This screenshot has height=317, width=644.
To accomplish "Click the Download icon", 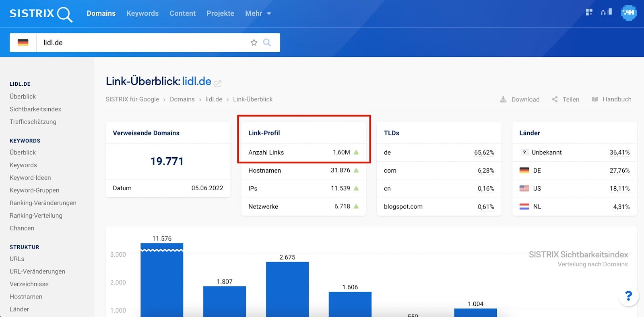I will coord(503,99).
